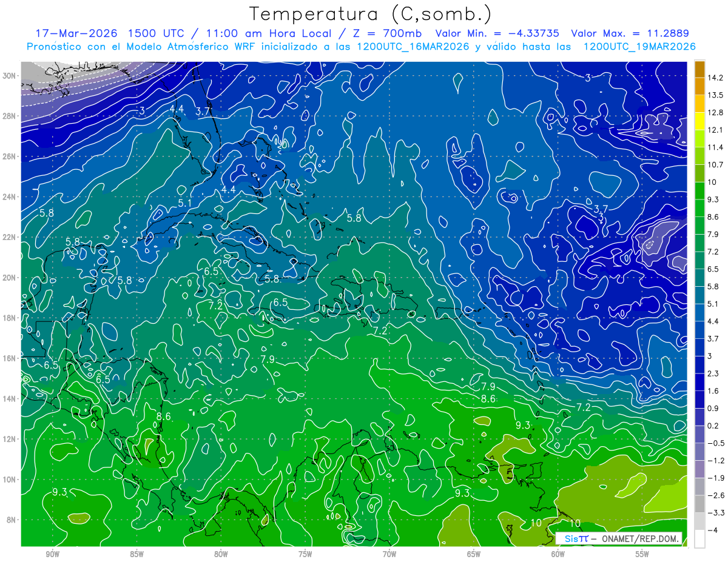Viewport: 728px width, 562px height.
Task: Click the initialization time '1200UTC_16MAR2026'
Action: click(x=413, y=47)
